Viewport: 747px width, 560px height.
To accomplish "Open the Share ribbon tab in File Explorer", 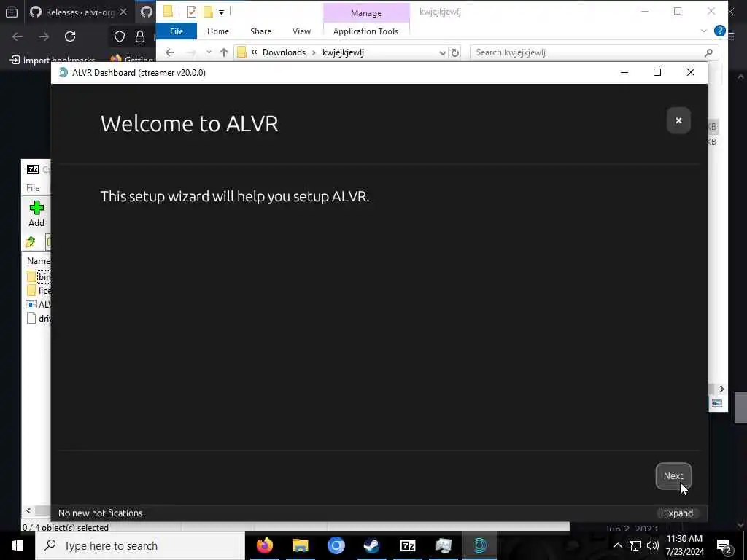I will [x=260, y=31].
